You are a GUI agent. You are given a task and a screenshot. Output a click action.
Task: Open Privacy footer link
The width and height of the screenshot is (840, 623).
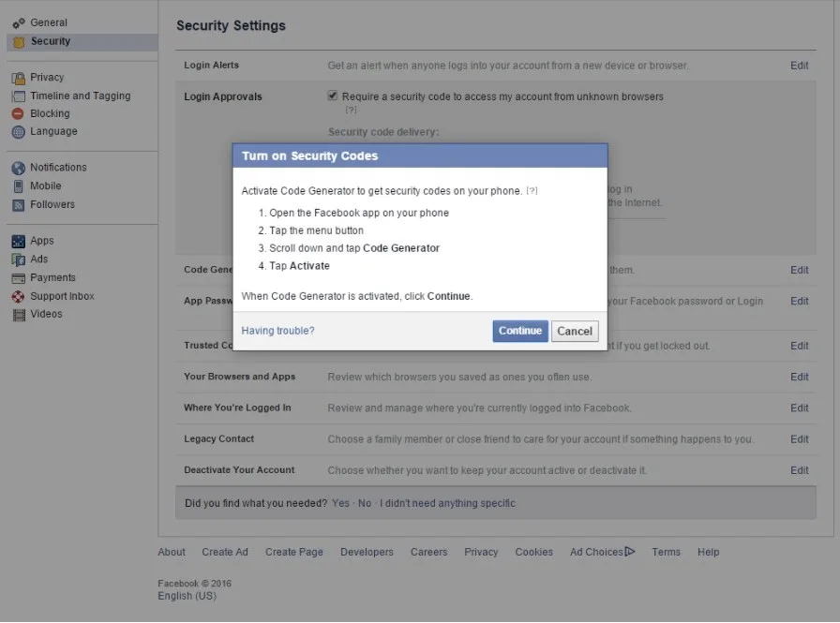click(481, 552)
